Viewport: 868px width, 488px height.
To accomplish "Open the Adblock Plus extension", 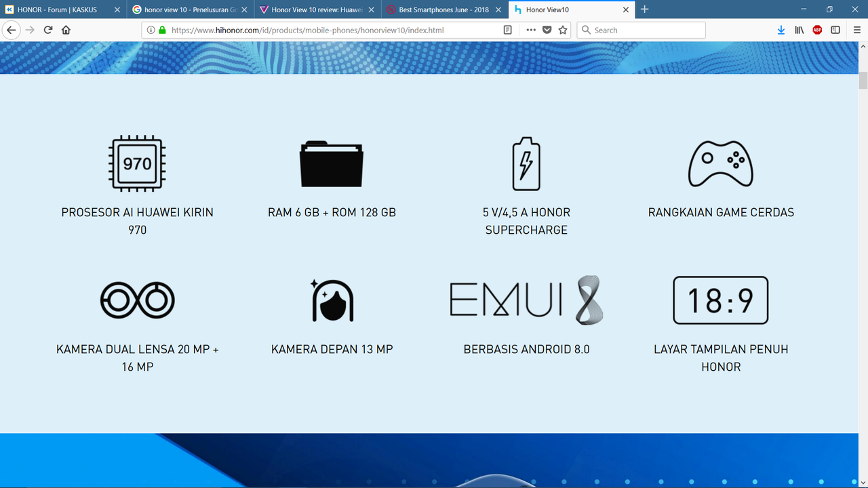I will coord(818,30).
